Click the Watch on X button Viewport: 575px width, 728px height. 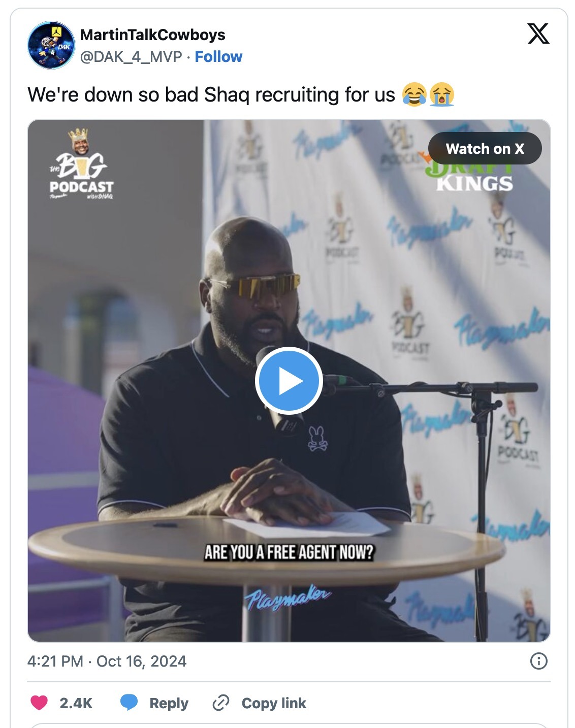click(x=485, y=148)
